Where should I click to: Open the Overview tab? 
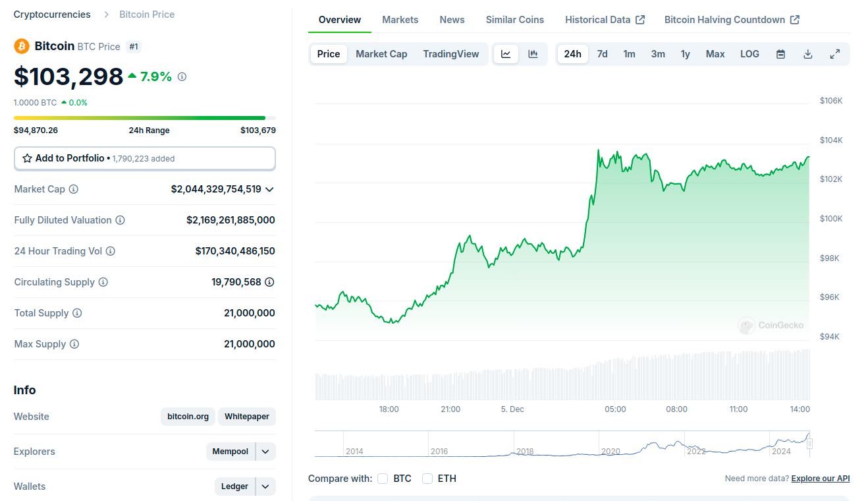click(x=340, y=20)
